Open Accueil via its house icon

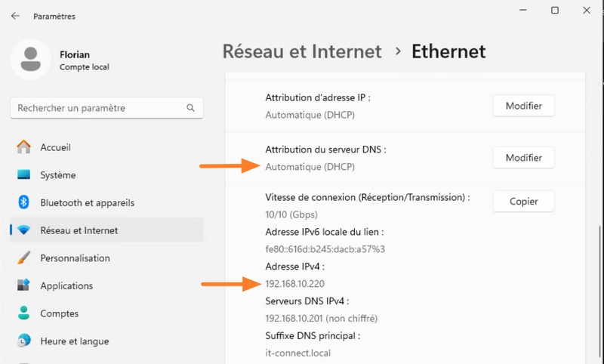[x=24, y=147]
